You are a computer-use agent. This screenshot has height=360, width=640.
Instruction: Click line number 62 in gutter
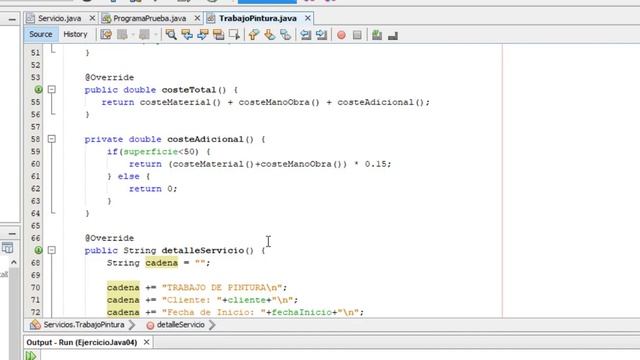coord(36,189)
